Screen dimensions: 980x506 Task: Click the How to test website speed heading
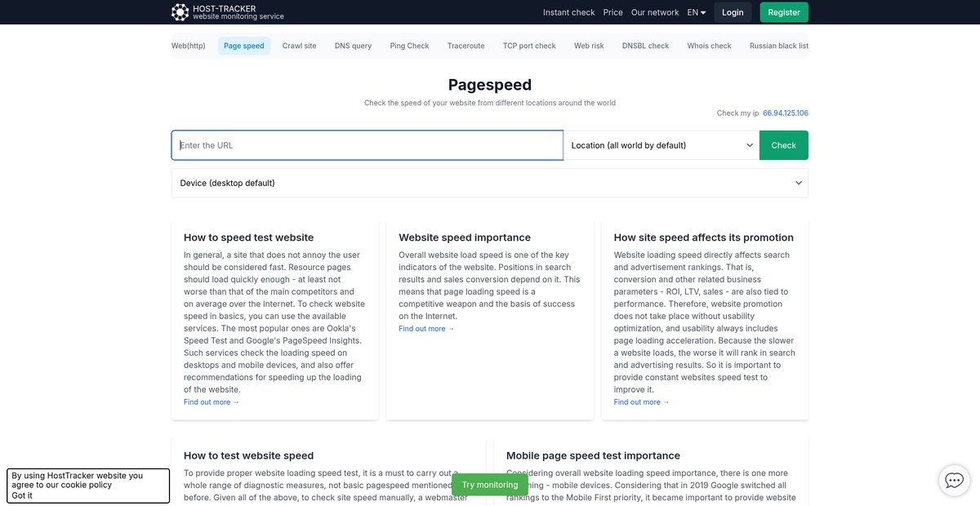(249, 456)
